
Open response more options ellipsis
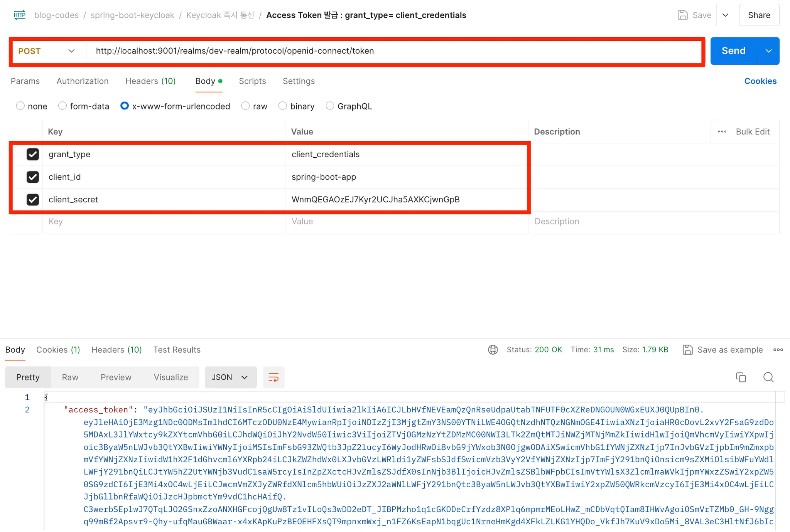778,350
